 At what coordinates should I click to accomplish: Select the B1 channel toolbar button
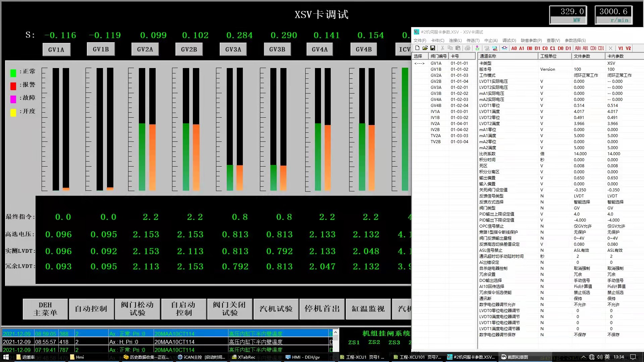[x=537, y=48]
